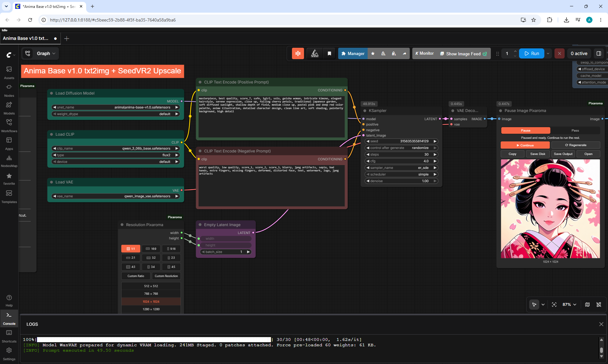This screenshot has width=608, height=364.
Task: Change the CLIP type flux2 selector
Action: [x=116, y=155]
